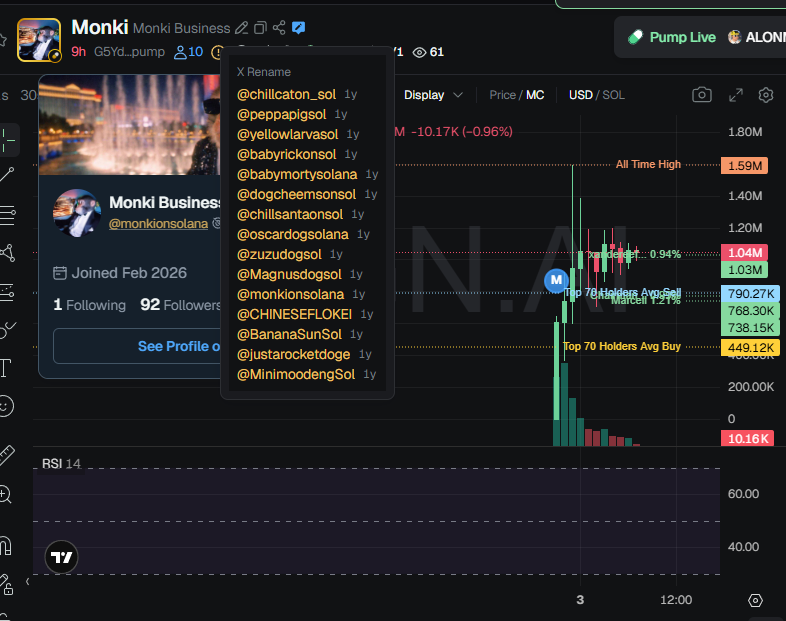Click the red 1.04M current price label
This screenshot has width=786, height=621.
tap(744, 252)
